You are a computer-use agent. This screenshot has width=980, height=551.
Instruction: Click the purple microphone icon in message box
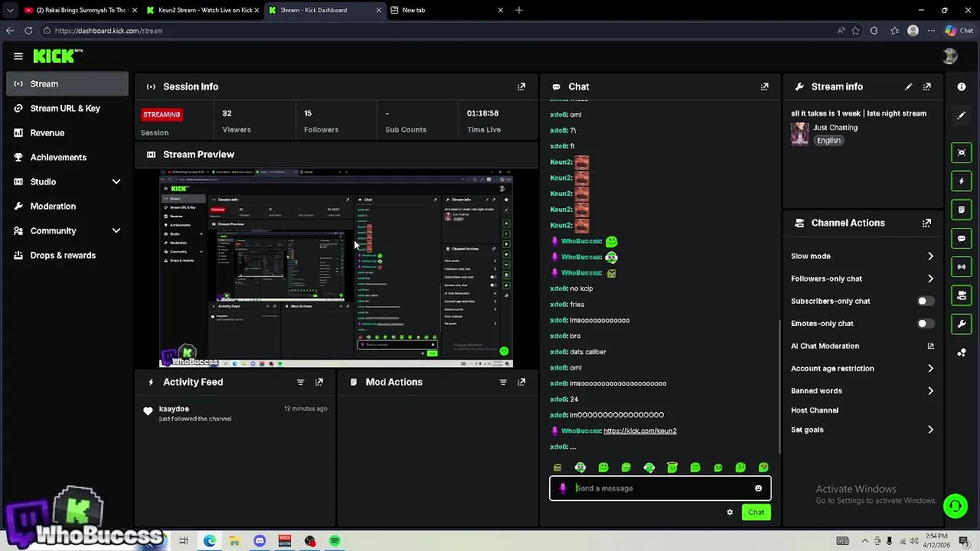point(563,488)
